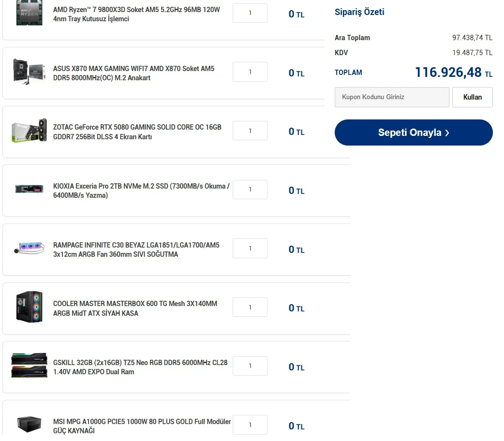Click the ZOTAC RTX 5080 graphics card image
The image size is (504, 441).
point(29,131)
